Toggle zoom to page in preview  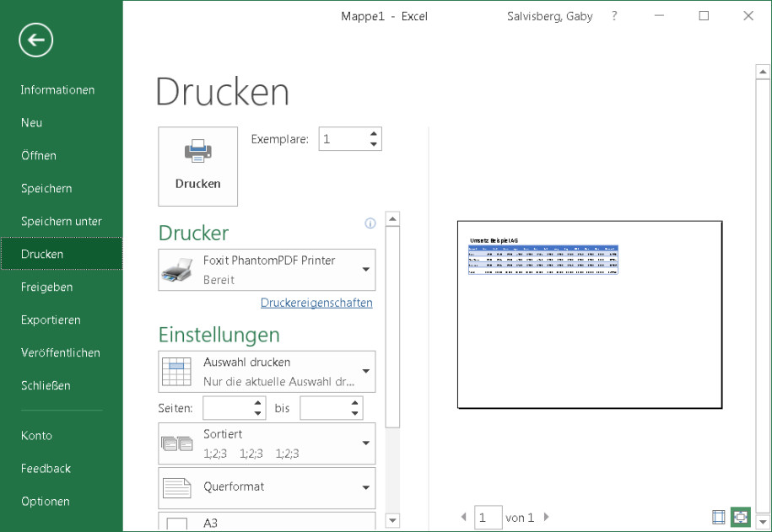(x=740, y=517)
